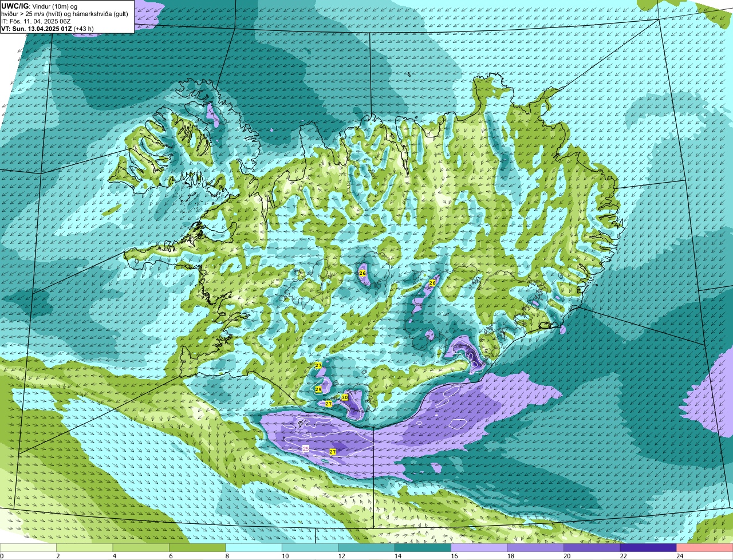Screen dimensions: 733x560
Task: Click the pink above-24 m/s legend swatch
Action: [705, 548]
